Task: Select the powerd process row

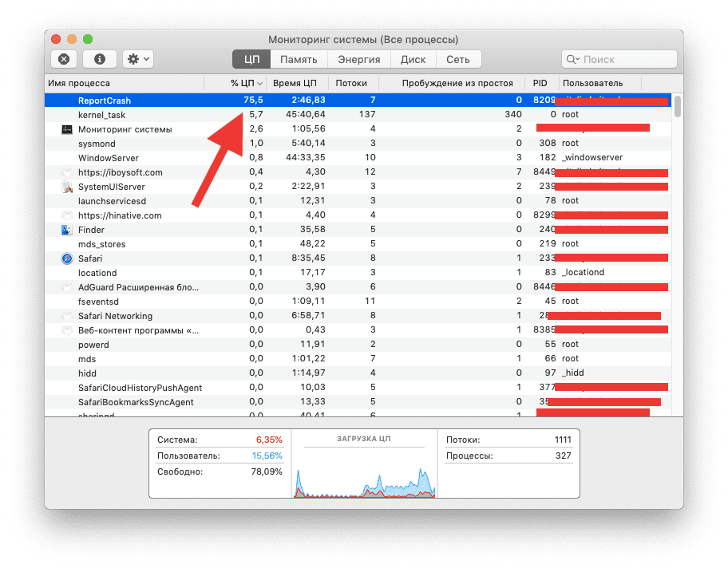Action: (x=358, y=345)
